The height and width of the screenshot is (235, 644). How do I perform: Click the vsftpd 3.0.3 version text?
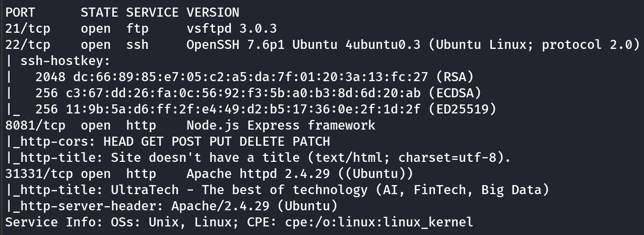[x=231, y=28]
